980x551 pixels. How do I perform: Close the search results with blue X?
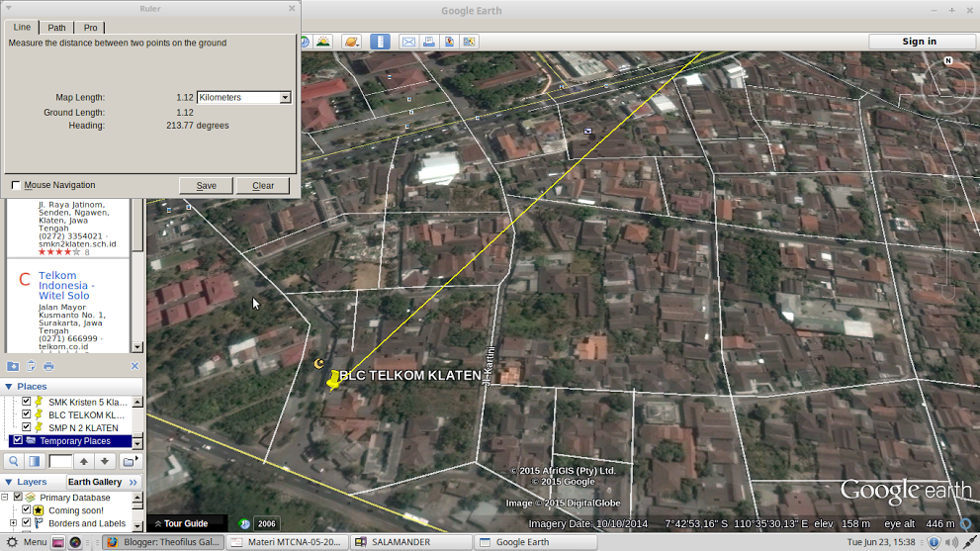[x=135, y=366]
